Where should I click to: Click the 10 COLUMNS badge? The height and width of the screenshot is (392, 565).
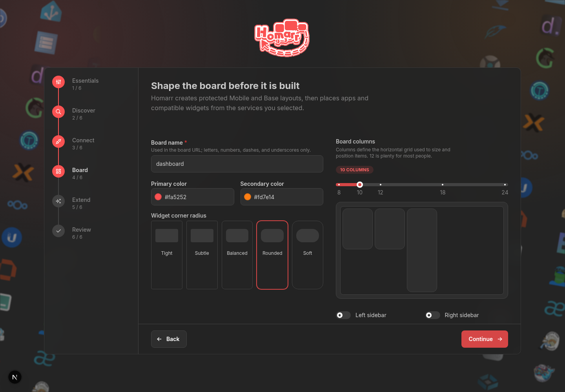[355, 170]
